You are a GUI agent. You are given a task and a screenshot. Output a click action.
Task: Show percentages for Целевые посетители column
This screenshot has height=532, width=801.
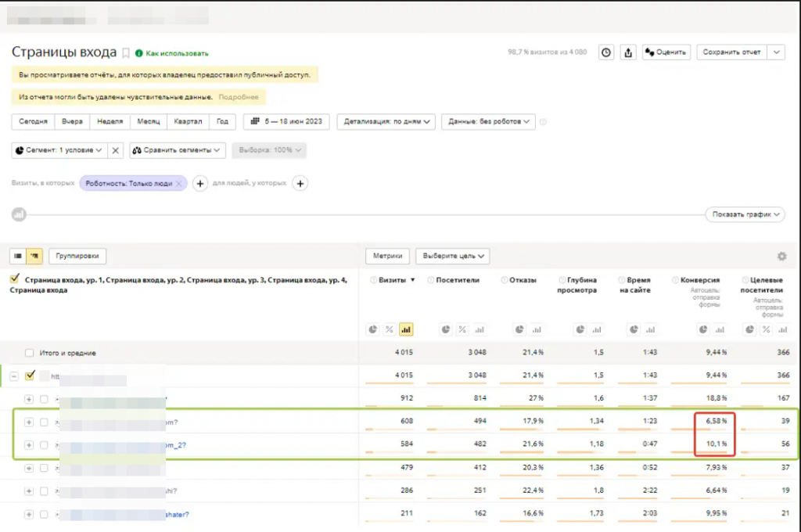767,329
